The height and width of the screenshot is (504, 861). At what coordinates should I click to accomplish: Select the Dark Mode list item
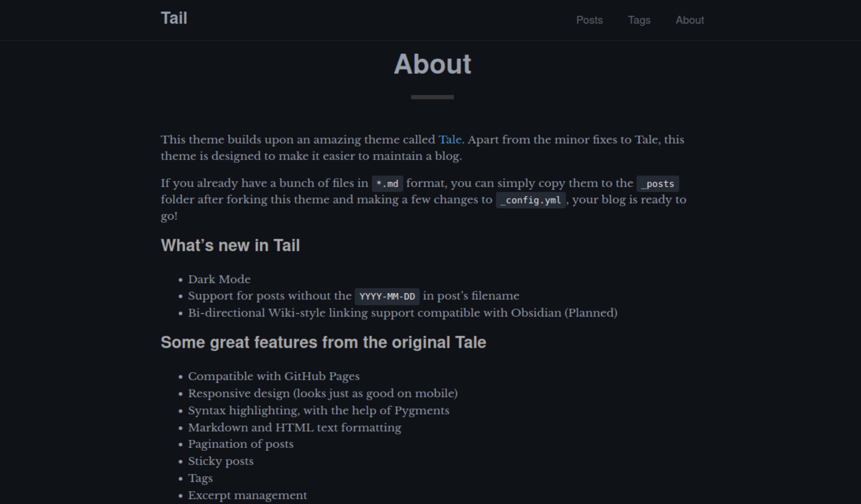[x=219, y=279]
